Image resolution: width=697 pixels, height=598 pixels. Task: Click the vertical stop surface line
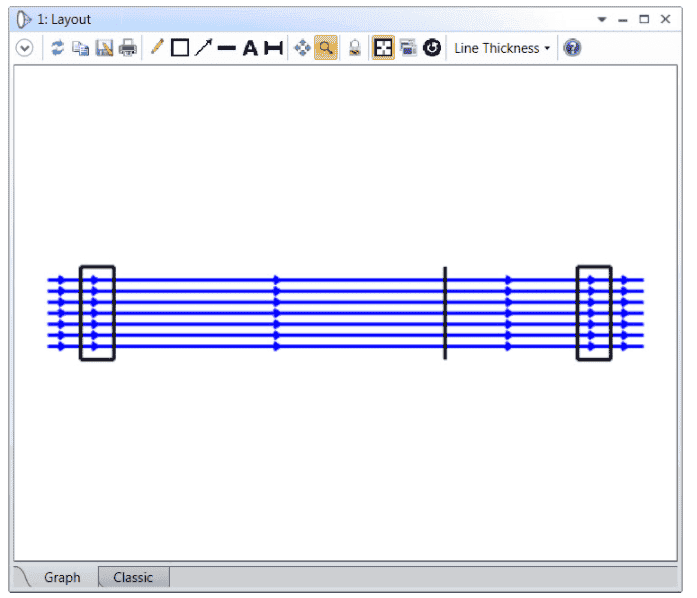pyautogui.click(x=445, y=313)
